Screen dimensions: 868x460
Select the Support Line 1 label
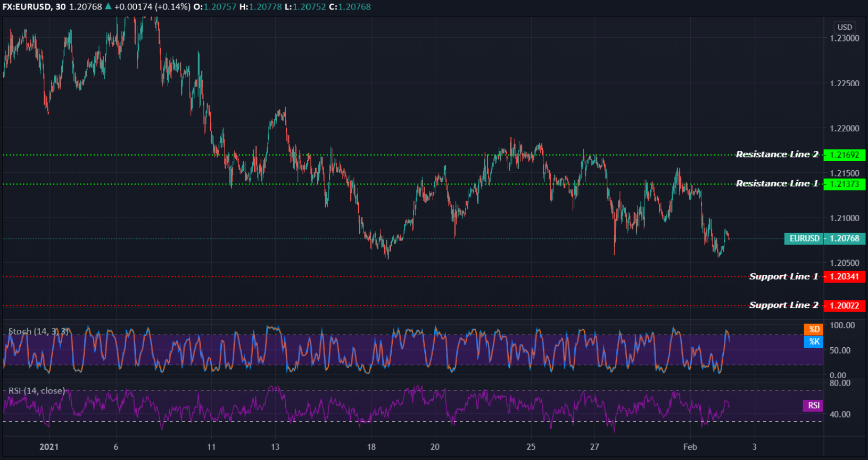click(784, 277)
